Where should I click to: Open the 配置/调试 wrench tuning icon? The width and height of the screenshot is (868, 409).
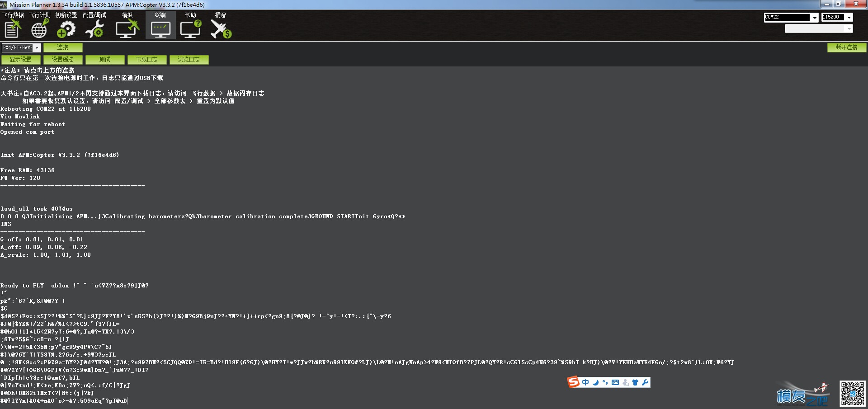click(x=94, y=29)
